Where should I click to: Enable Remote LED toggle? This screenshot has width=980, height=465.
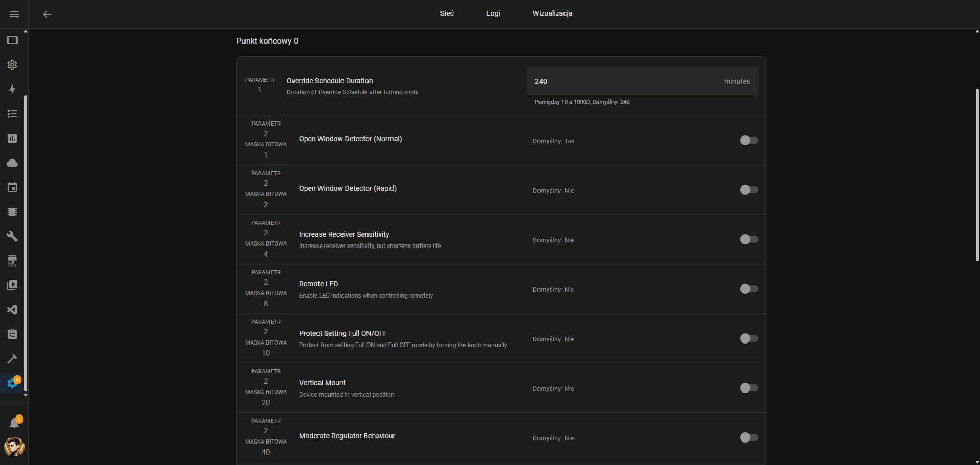(x=749, y=289)
